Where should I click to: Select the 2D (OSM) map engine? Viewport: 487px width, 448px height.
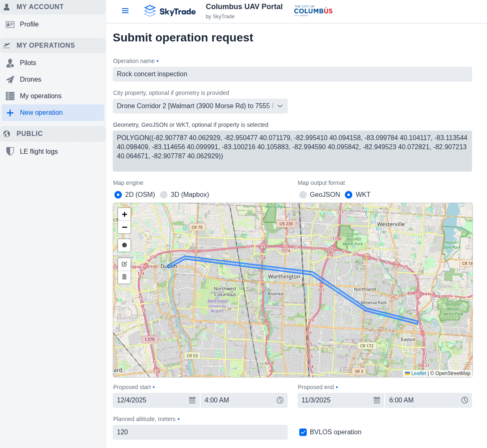(x=118, y=194)
